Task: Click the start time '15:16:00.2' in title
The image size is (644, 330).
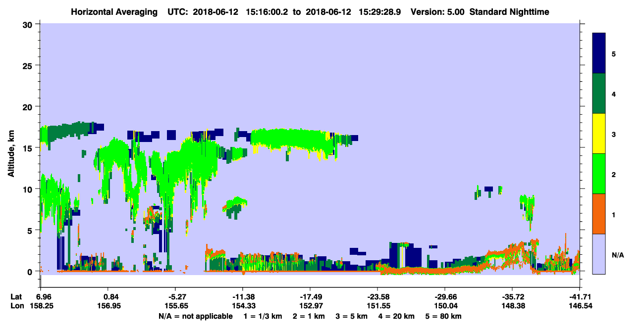Action: coord(268,11)
